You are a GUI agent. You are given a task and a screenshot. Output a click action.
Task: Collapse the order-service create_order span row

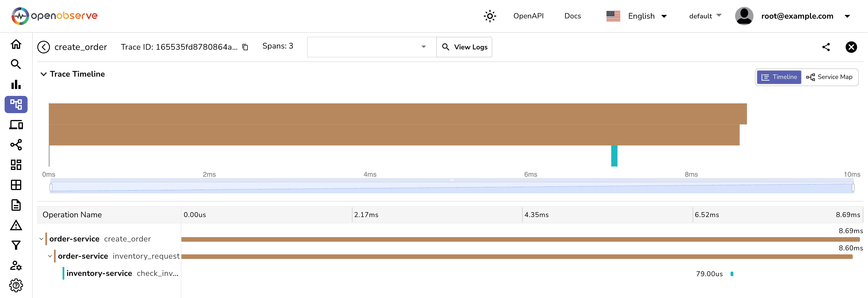click(x=41, y=239)
